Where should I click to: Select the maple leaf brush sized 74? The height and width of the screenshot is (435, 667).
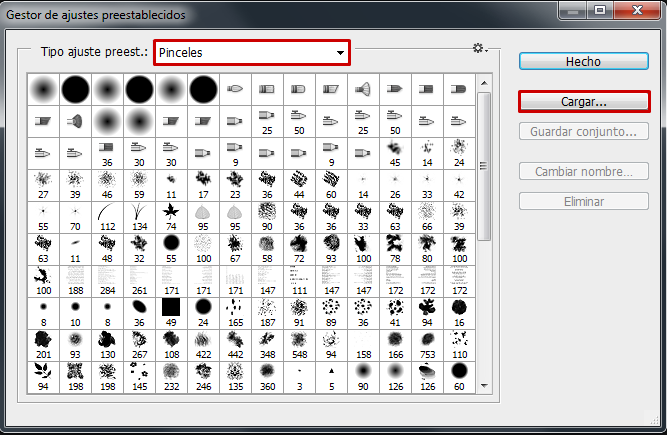pos(171,214)
